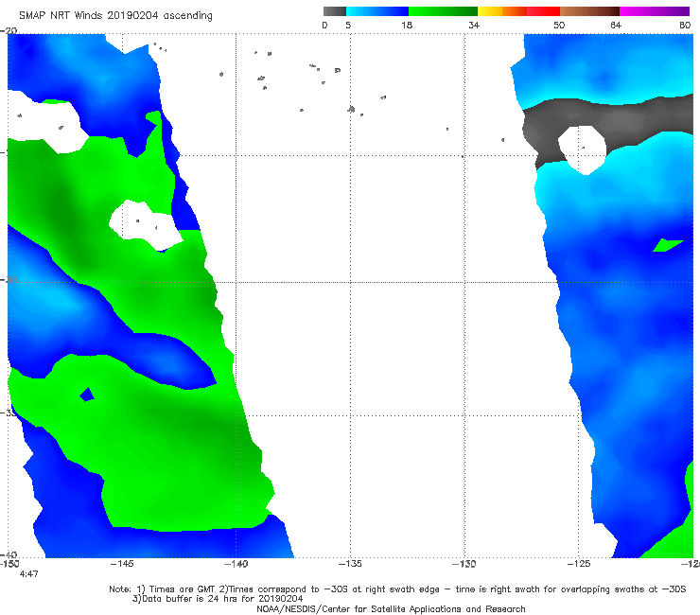The image size is (700, 615).
Task: Click the '50' label under the color bar
Action: (x=559, y=25)
